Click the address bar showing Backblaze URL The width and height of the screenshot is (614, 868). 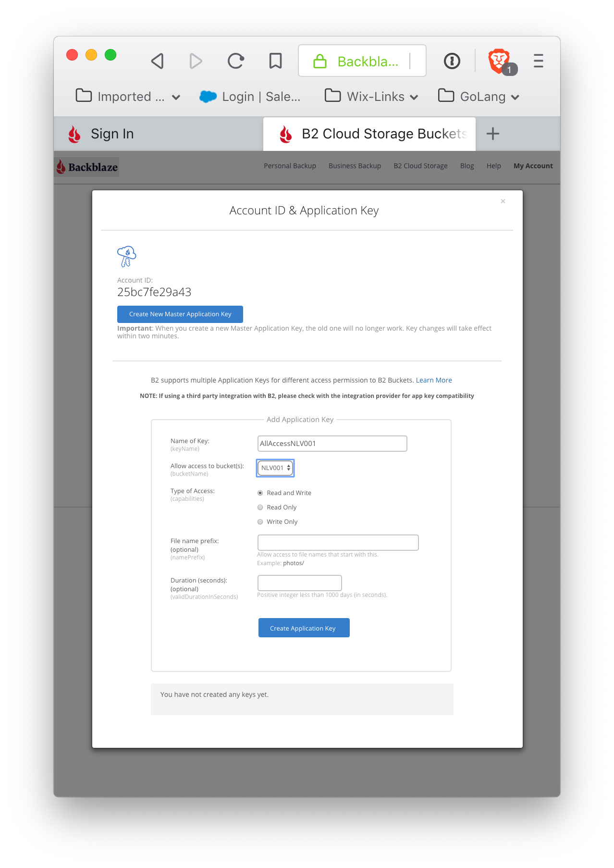coord(362,61)
